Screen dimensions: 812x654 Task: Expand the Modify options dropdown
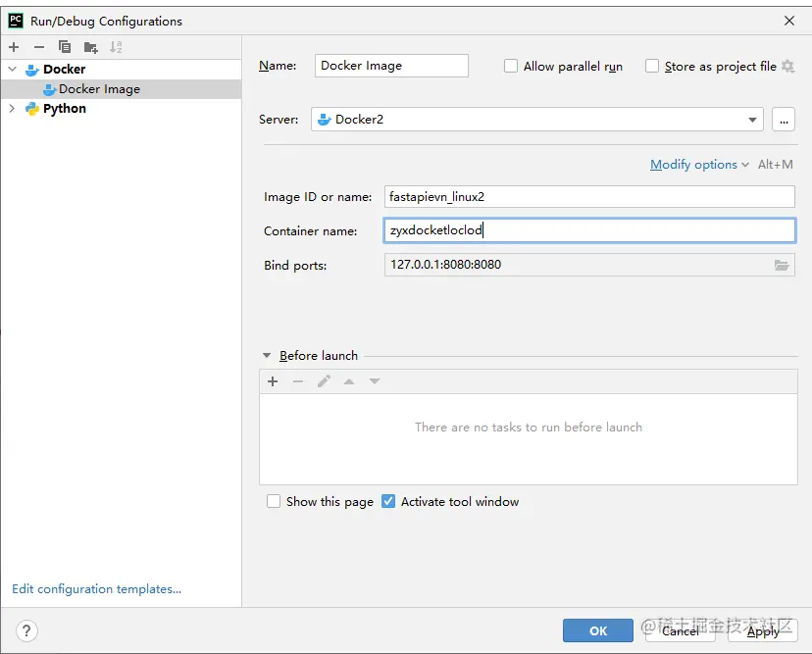point(699,165)
